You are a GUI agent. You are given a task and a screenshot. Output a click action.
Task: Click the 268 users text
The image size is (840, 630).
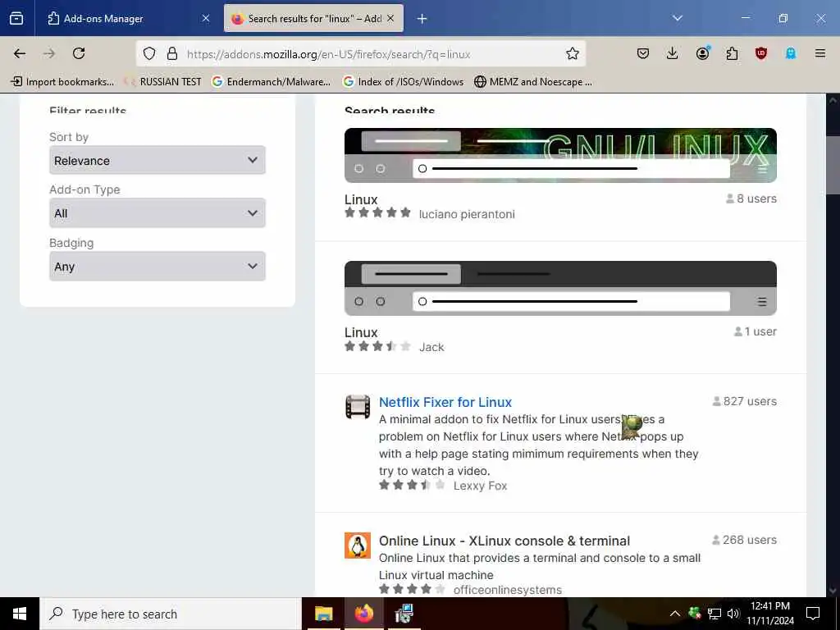[x=750, y=540]
